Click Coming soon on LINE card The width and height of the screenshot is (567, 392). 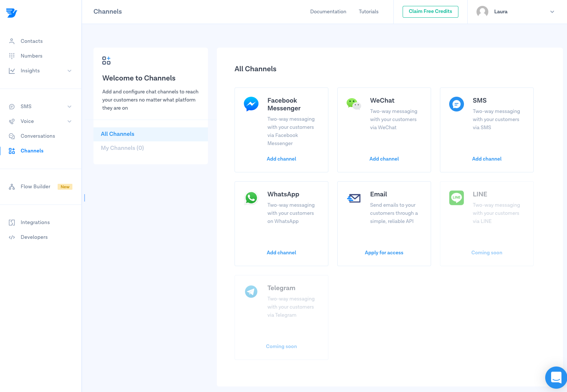point(487,252)
